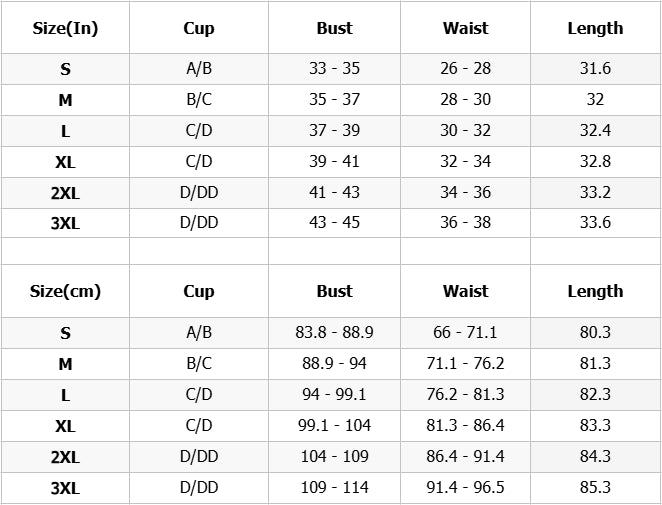Click the 31.6 length value

click(595, 69)
